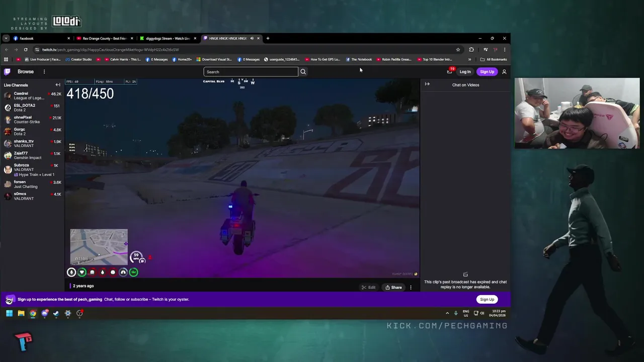
Task: Open the Home20+ bookmark
Action: 182,59
